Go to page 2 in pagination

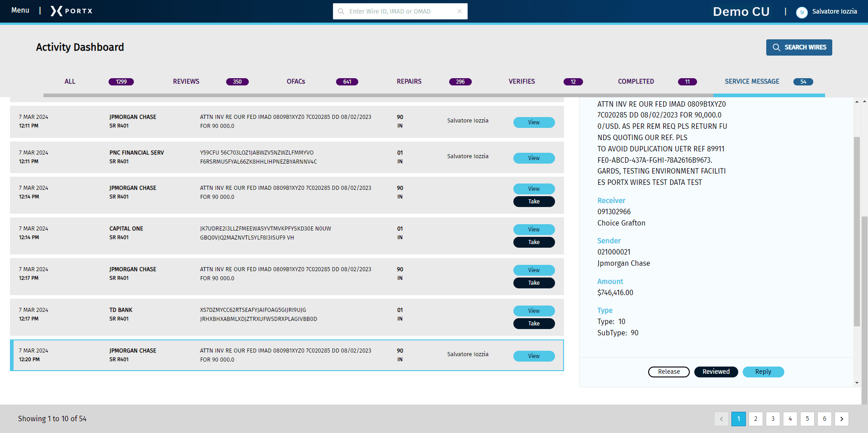pyautogui.click(x=756, y=419)
